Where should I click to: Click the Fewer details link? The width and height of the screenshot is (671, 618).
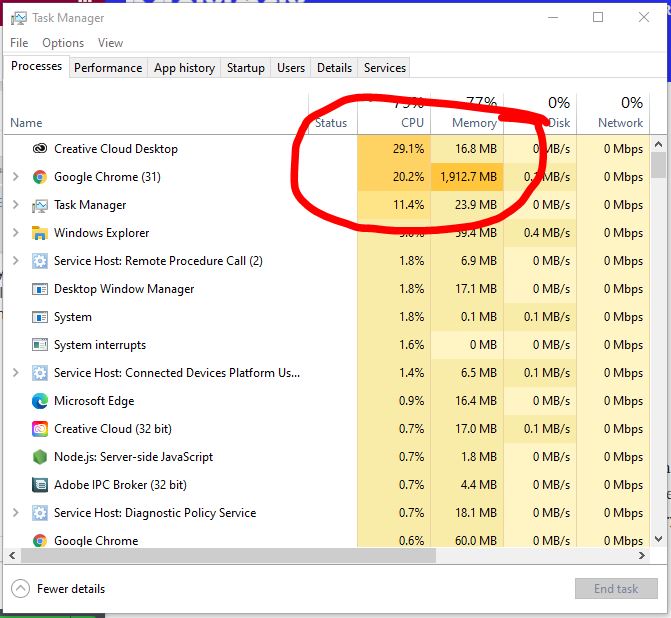click(x=71, y=589)
